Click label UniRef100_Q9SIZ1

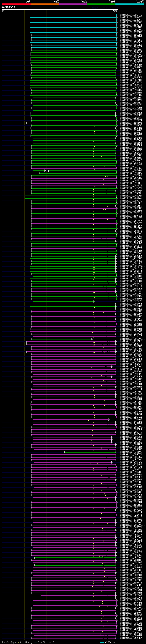[x=131, y=397]
